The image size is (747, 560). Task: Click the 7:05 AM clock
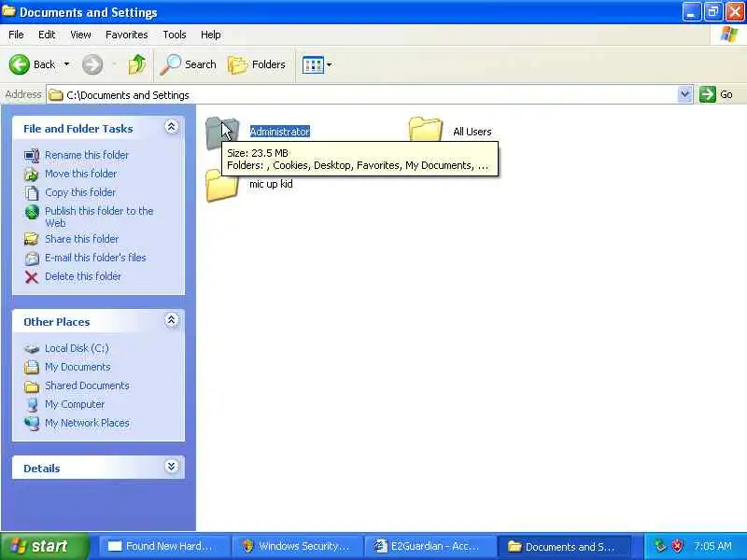coord(712,546)
